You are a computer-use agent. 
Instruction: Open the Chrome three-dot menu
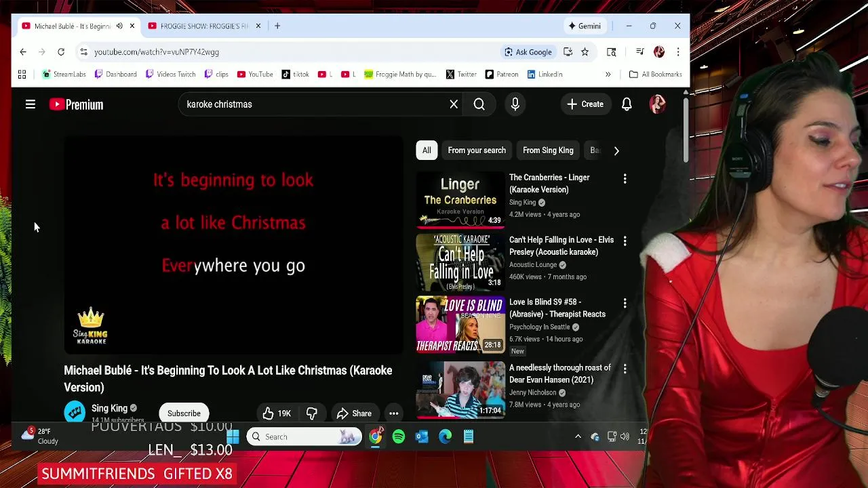[677, 52]
